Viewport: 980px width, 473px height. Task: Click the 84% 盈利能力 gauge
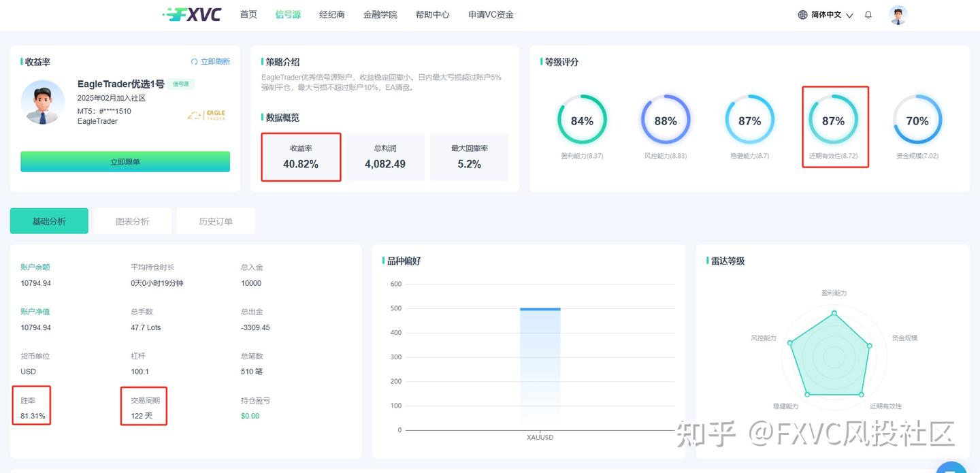click(x=582, y=120)
